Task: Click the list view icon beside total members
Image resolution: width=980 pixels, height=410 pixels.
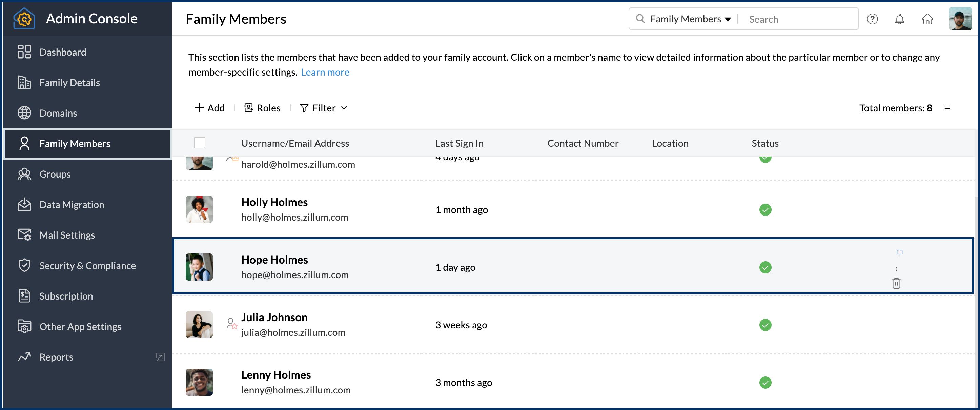Action: tap(947, 108)
